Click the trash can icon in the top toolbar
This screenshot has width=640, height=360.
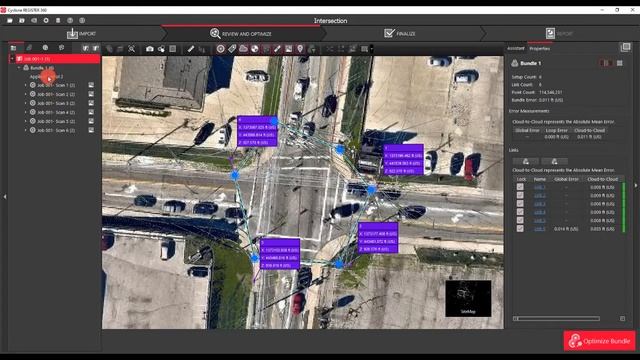tap(58, 20)
